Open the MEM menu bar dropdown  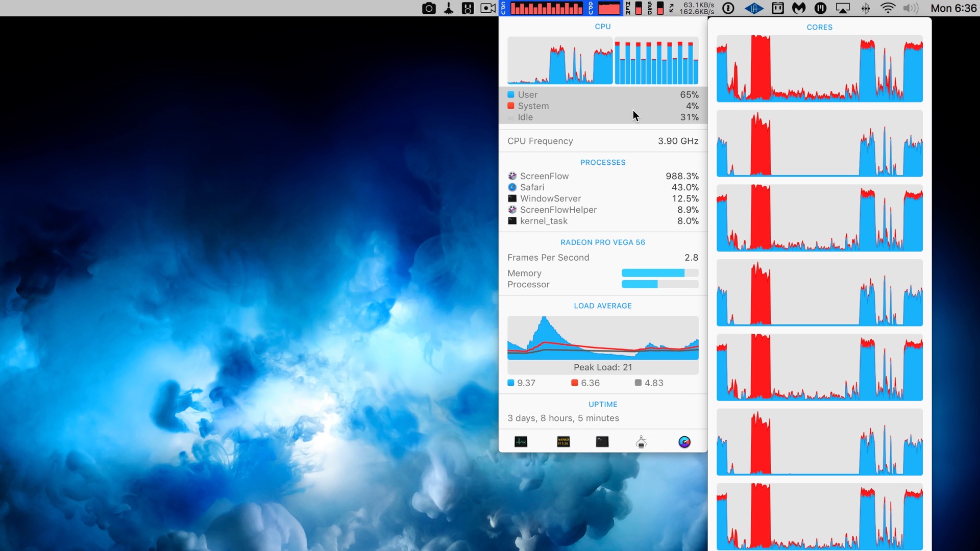coord(634,8)
